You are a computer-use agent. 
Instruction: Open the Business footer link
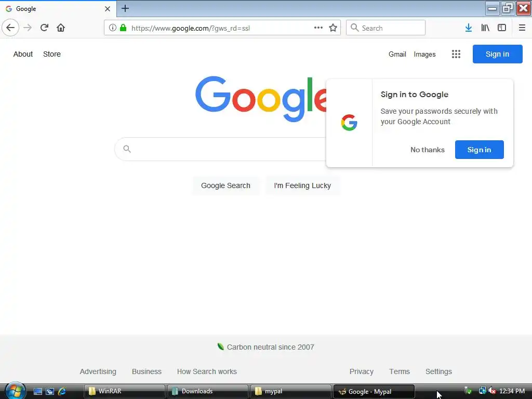tap(147, 371)
